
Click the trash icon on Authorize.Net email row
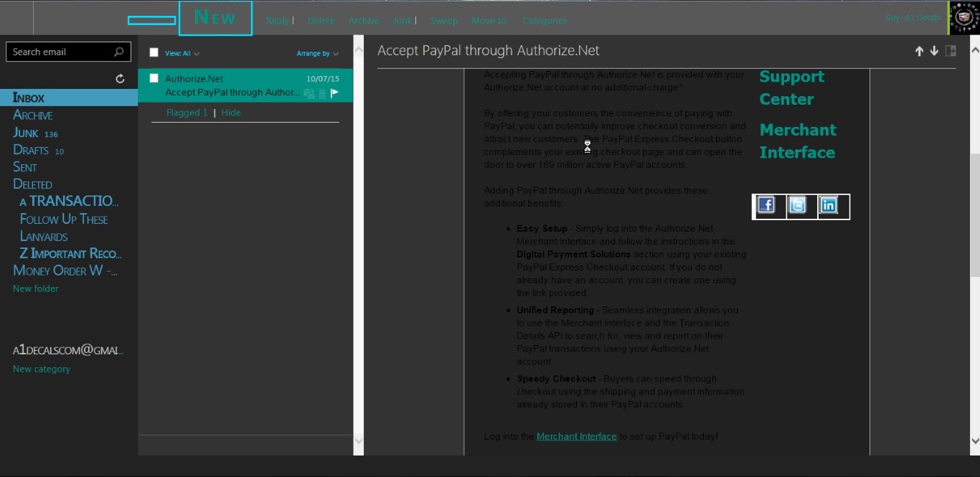click(x=322, y=93)
